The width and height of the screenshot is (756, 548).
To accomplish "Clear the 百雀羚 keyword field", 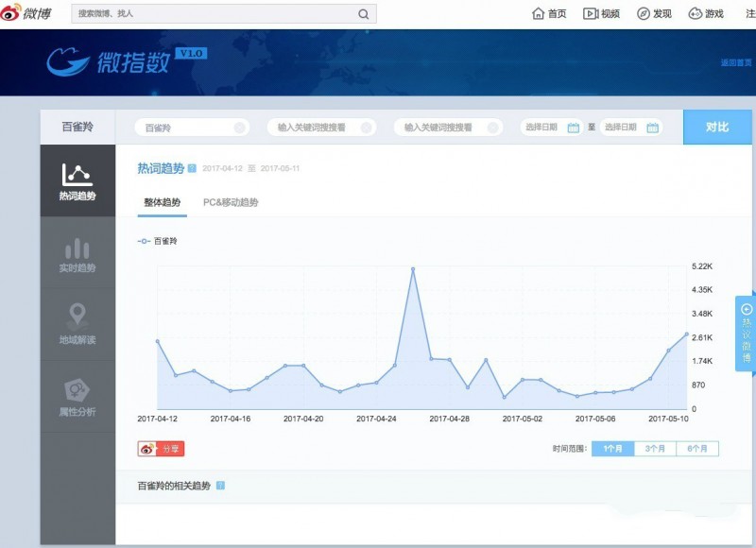I will (x=240, y=128).
